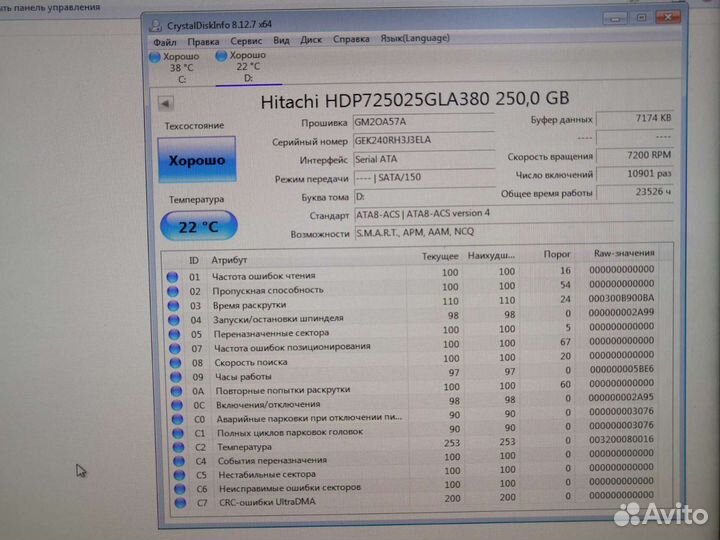Click status icon for C0 Аварийные парковки

coord(177,419)
